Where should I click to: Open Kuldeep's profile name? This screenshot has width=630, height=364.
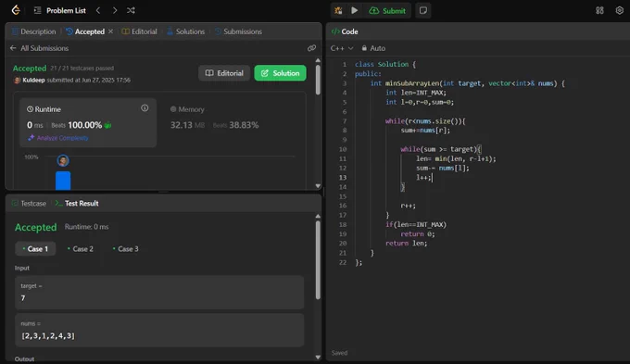coord(33,80)
